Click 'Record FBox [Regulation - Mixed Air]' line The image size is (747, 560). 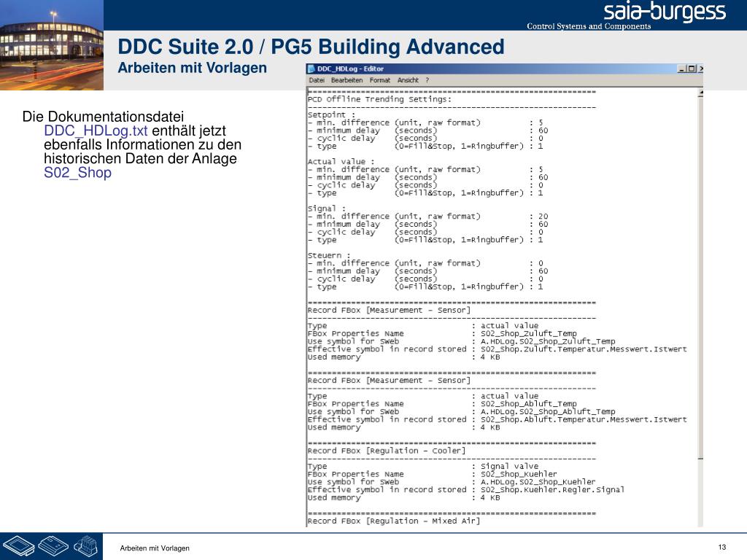[393, 521]
